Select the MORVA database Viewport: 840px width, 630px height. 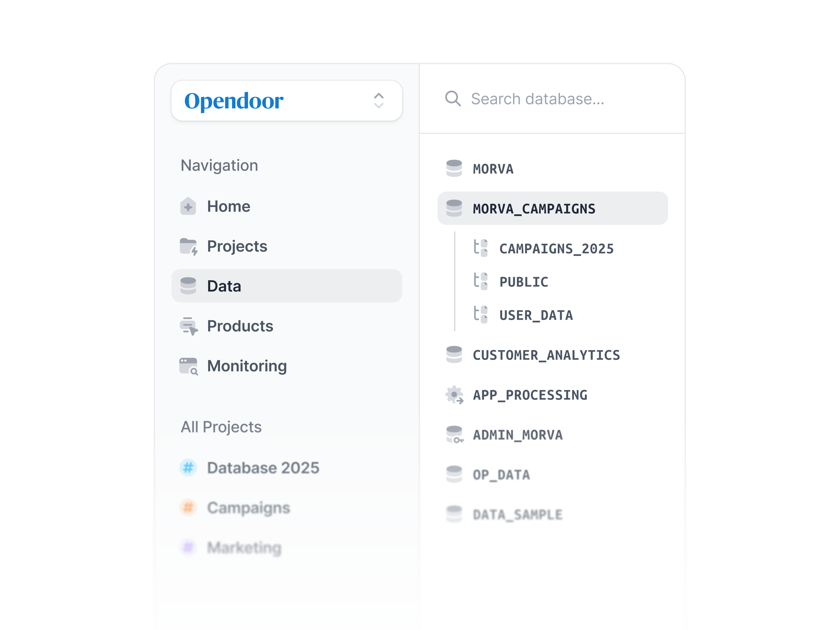click(553, 169)
